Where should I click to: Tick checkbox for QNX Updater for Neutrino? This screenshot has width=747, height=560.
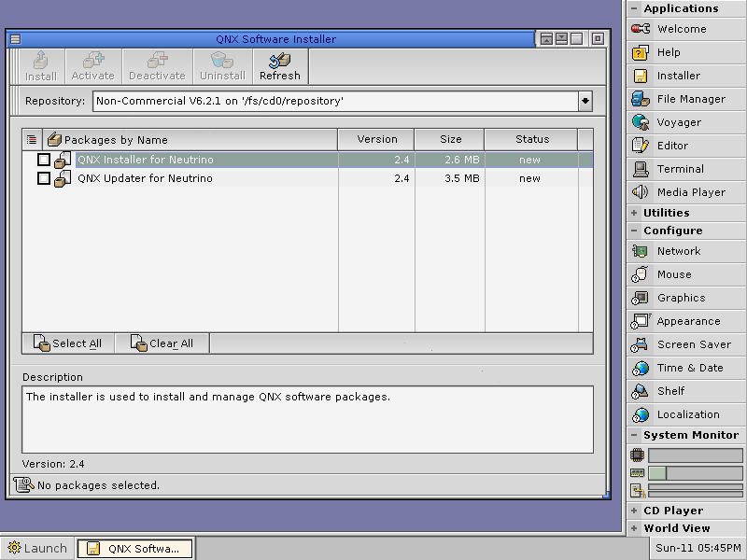point(44,178)
